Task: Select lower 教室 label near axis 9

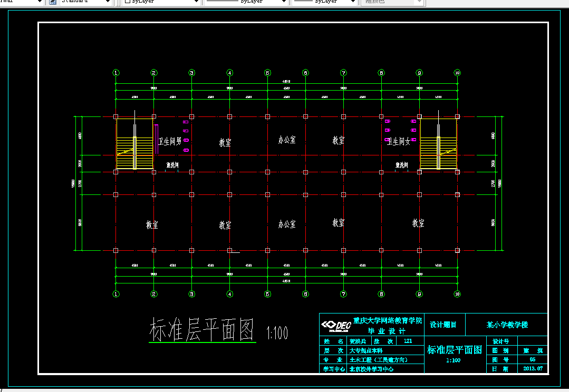Action: coord(418,223)
